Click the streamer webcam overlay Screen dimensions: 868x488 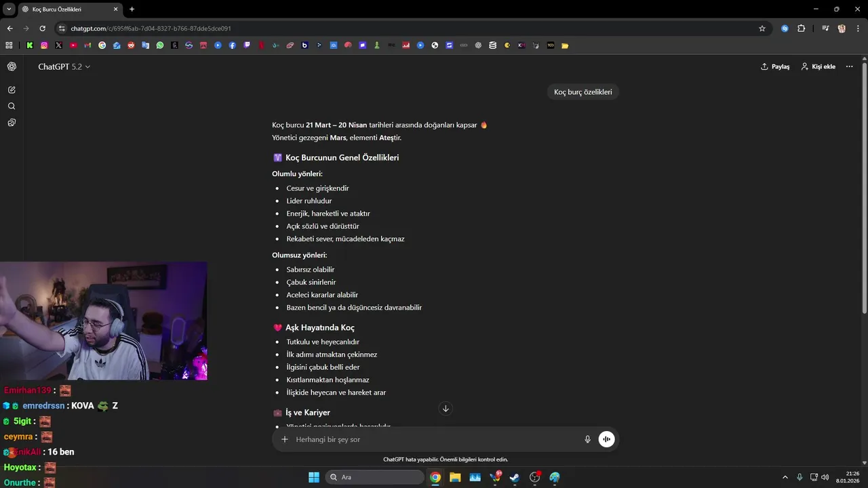[103, 321]
